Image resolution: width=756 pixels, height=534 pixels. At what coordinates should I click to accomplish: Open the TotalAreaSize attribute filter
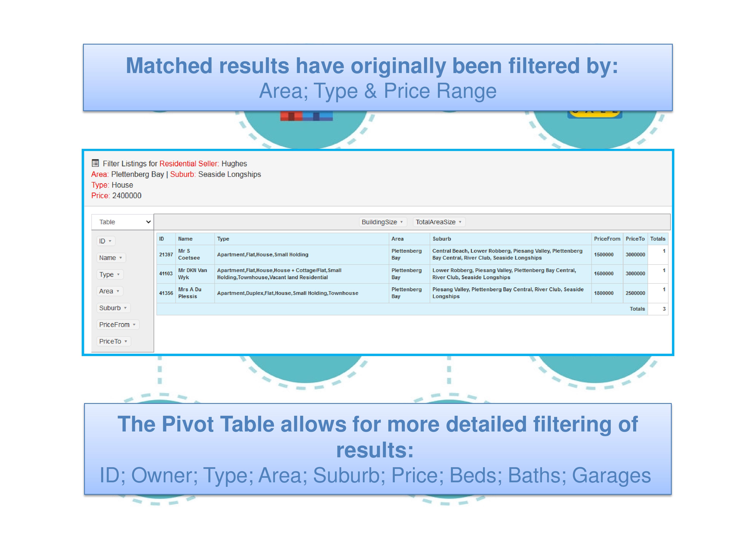[460, 222]
